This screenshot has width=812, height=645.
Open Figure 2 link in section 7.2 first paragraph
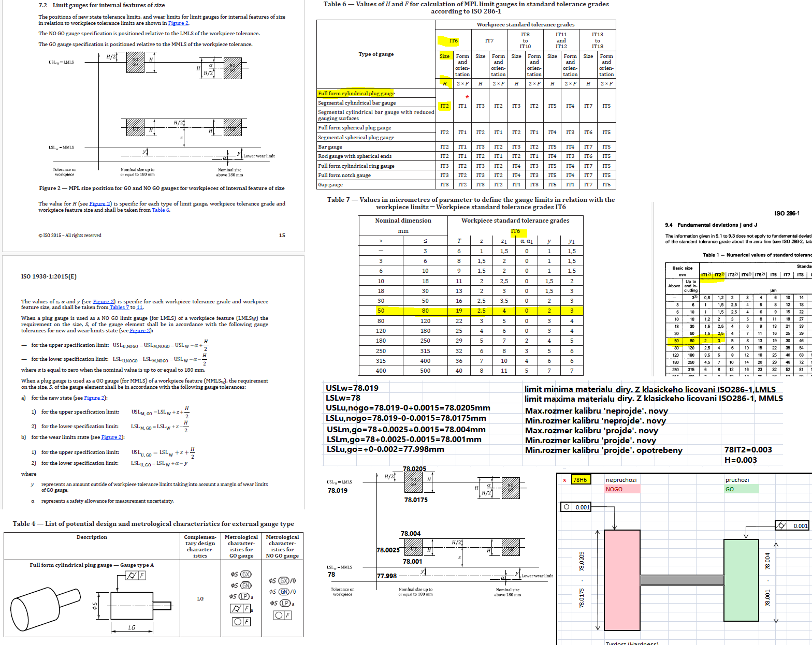(x=178, y=23)
